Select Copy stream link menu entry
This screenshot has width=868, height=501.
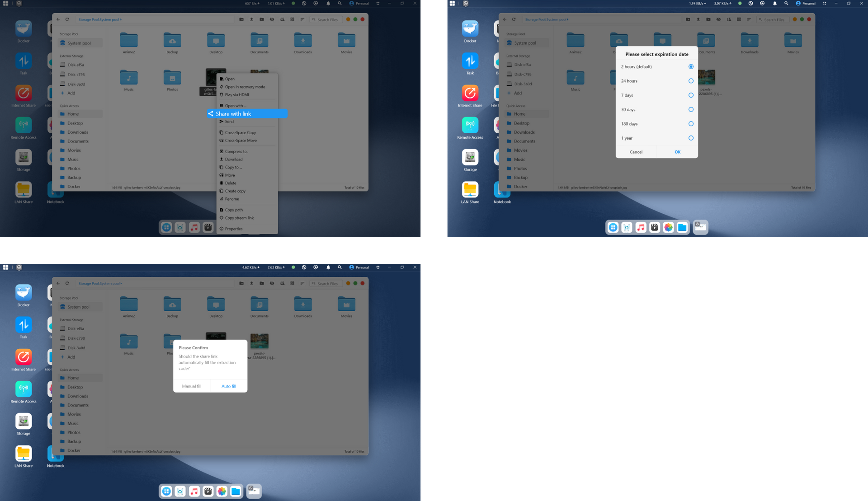[x=239, y=218]
